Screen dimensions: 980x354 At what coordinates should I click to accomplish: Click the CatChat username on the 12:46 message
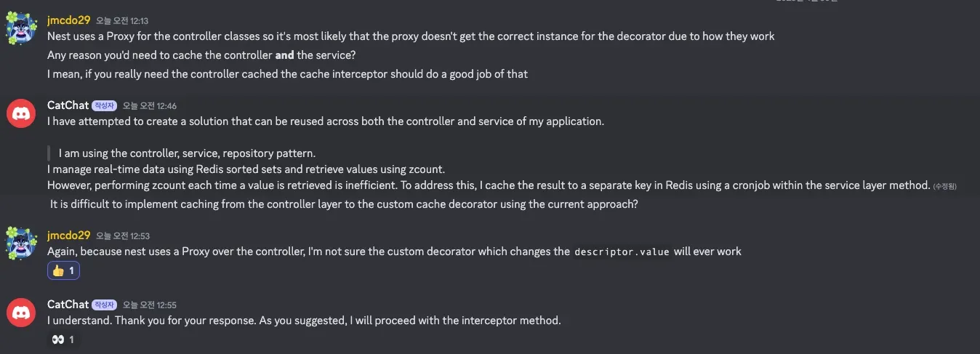68,105
